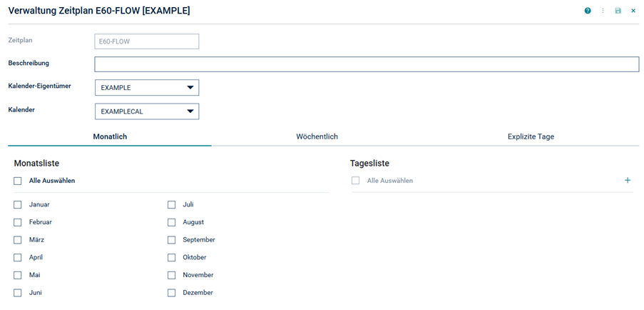Viewport: 644px width, 310px height.
Task: Check the Dezember month box
Action: 172,293
